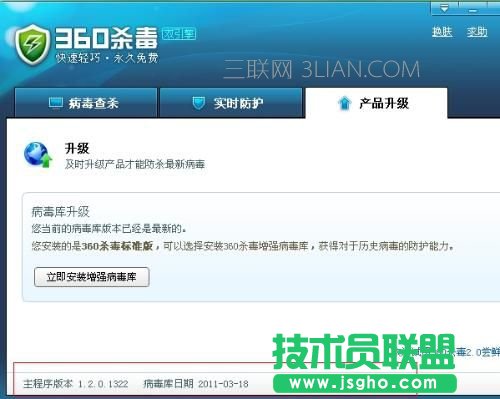Screen dimensions: 500x399
Task: Click the 主程序版本 1.2.0.1322 text
Action: (x=76, y=384)
